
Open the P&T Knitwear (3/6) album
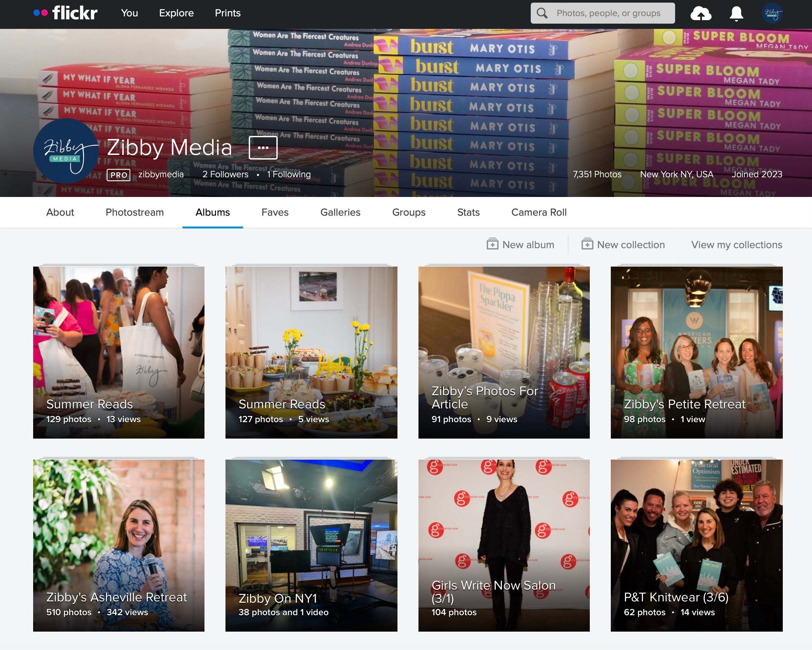pos(696,545)
